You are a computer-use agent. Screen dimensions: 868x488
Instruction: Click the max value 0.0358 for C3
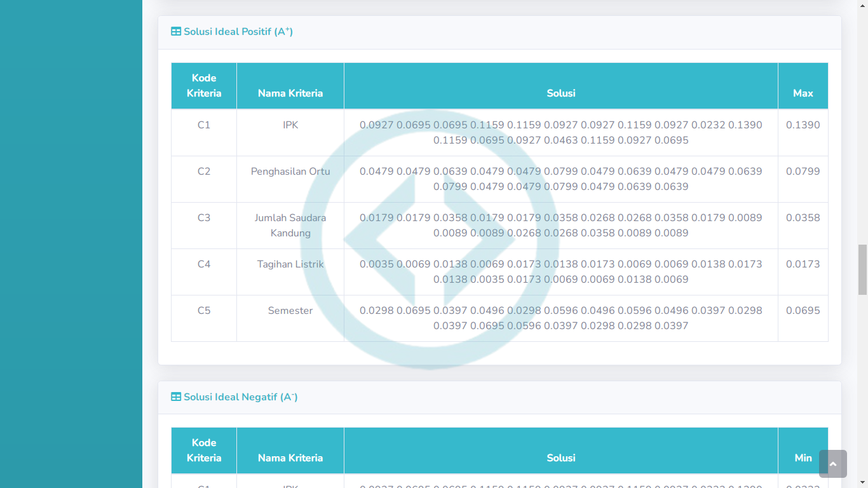(803, 218)
